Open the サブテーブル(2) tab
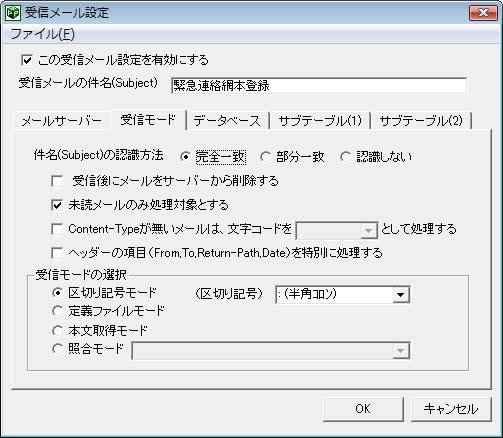 pos(421,120)
